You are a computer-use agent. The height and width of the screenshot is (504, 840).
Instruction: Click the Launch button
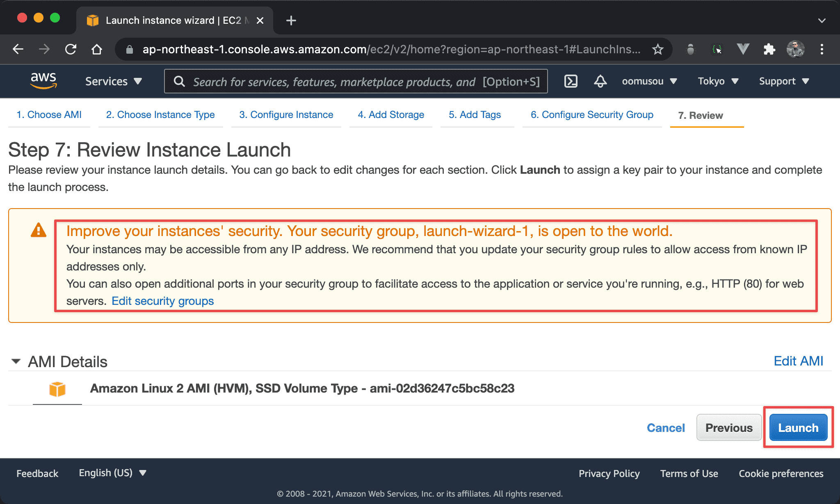[x=797, y=427]
